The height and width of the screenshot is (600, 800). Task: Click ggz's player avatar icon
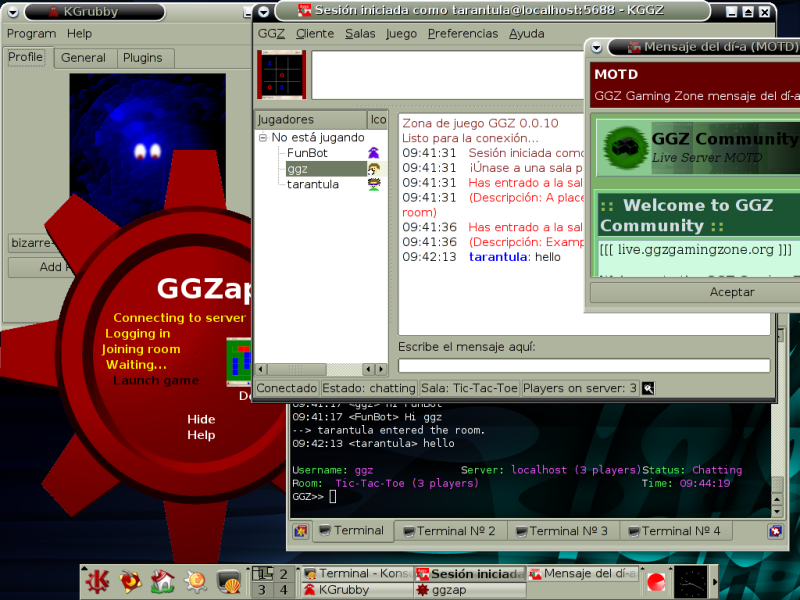[374, 169]
